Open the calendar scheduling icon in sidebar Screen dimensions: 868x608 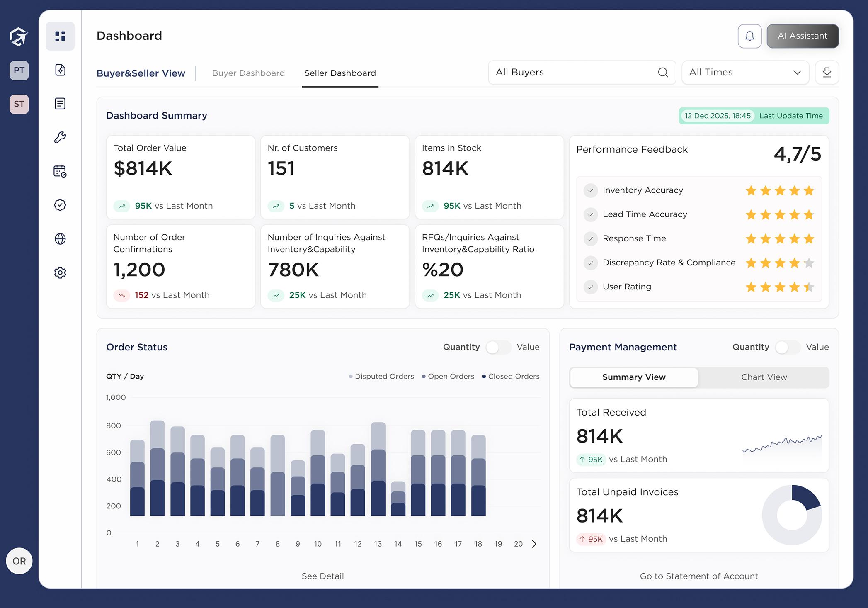[60, 171]
